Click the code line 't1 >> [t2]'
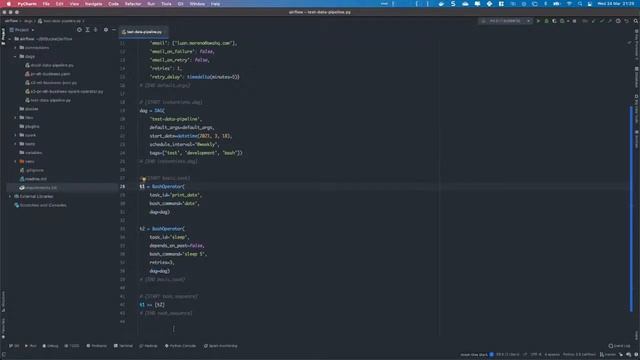 [x=152, y=305]
